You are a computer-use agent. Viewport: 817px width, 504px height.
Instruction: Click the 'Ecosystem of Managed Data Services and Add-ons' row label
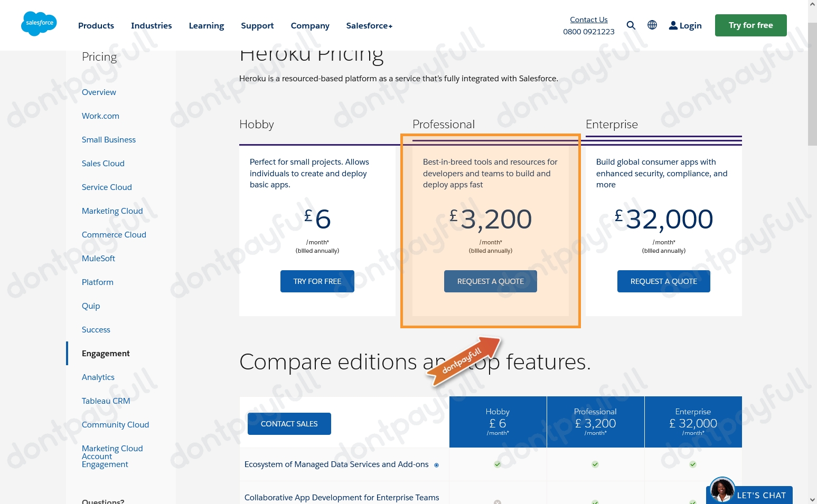click(x=336, y=464)
